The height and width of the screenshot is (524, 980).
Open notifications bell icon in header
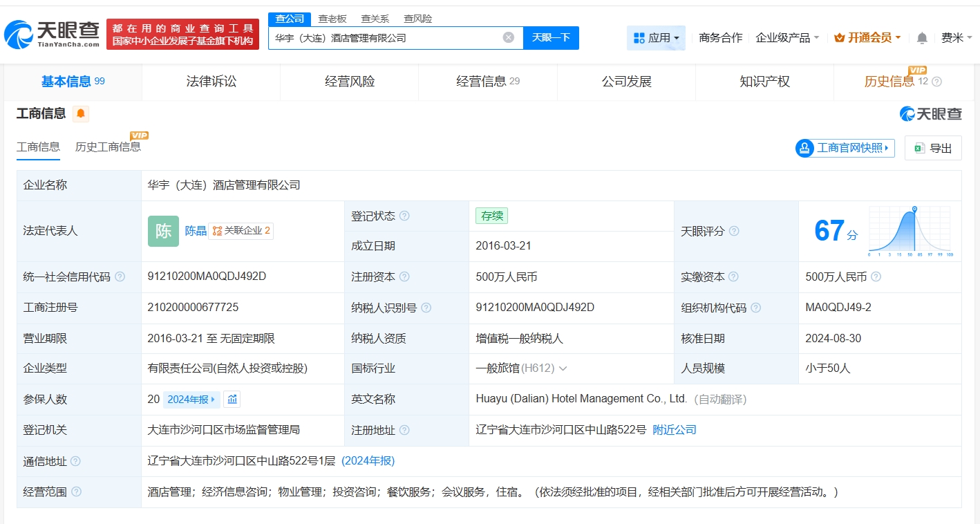click(x=922, y=38)
